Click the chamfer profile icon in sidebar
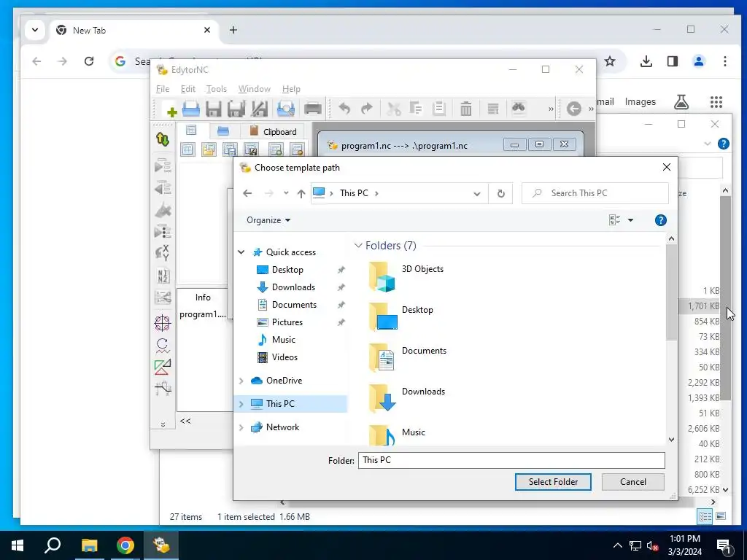 [163, 388]
